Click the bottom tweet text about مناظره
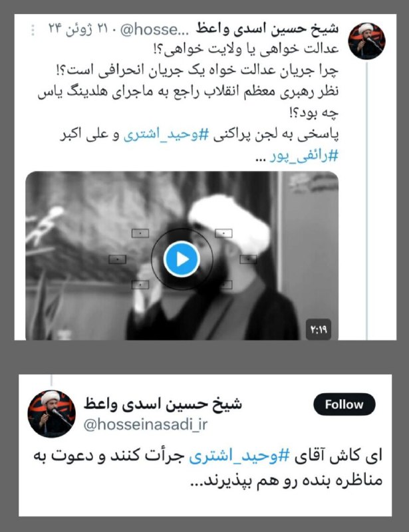The width and height of the screenshot is (409, 532). (x=208, y=469)
